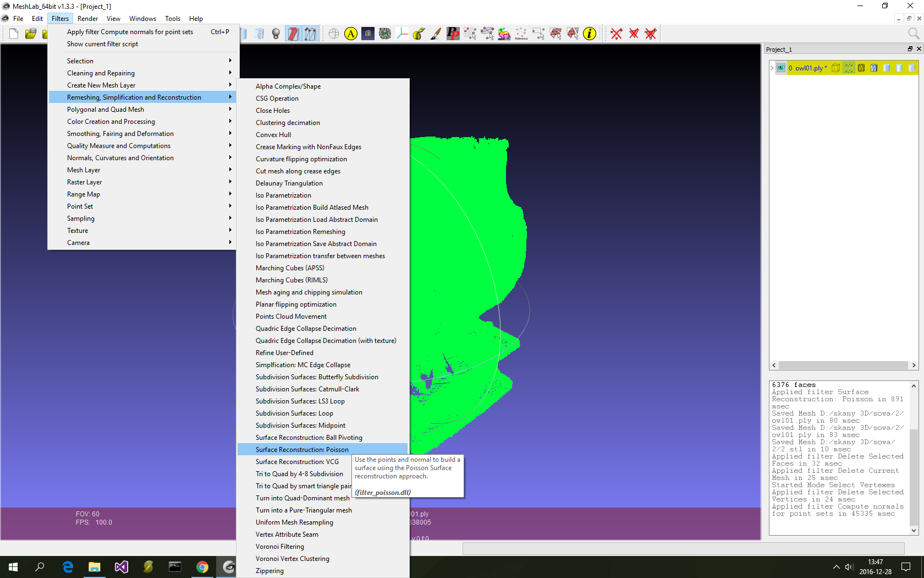Delete selected faces red X icon
This screenshot has width=924, height=578.
point(634,34)
